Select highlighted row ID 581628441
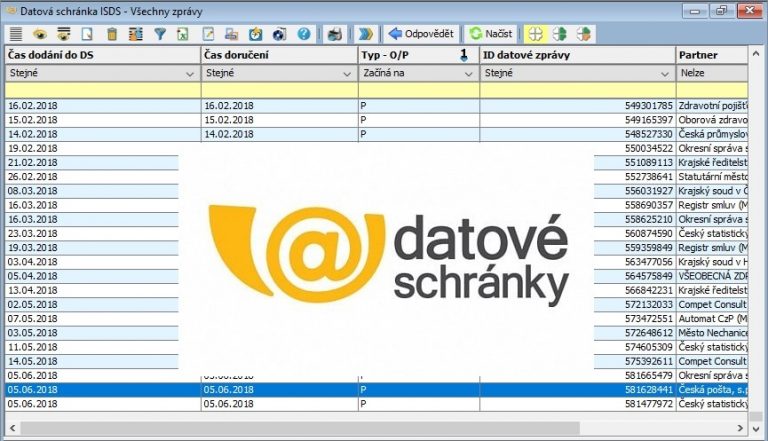768x441 pixels. [x=649, y=390]
